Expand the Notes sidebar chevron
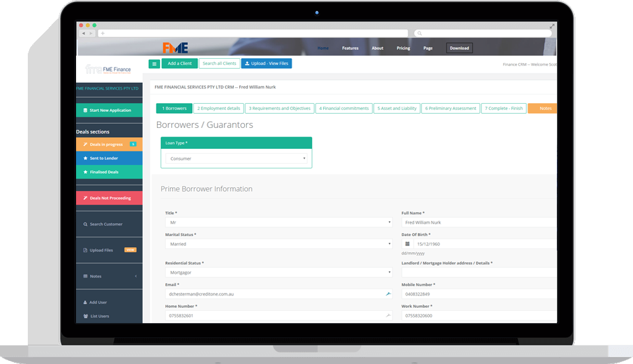 pyautogui.click(x=135, y=276)
